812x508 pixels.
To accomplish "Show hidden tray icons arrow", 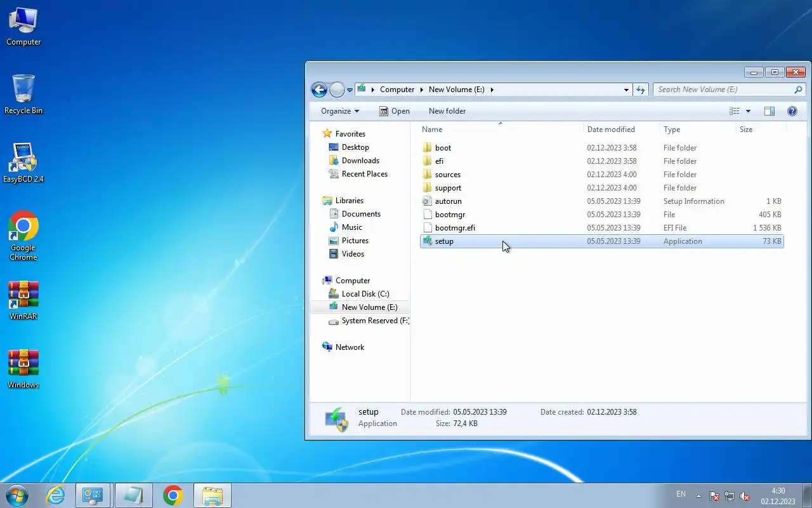I will (x=699, y=496).
